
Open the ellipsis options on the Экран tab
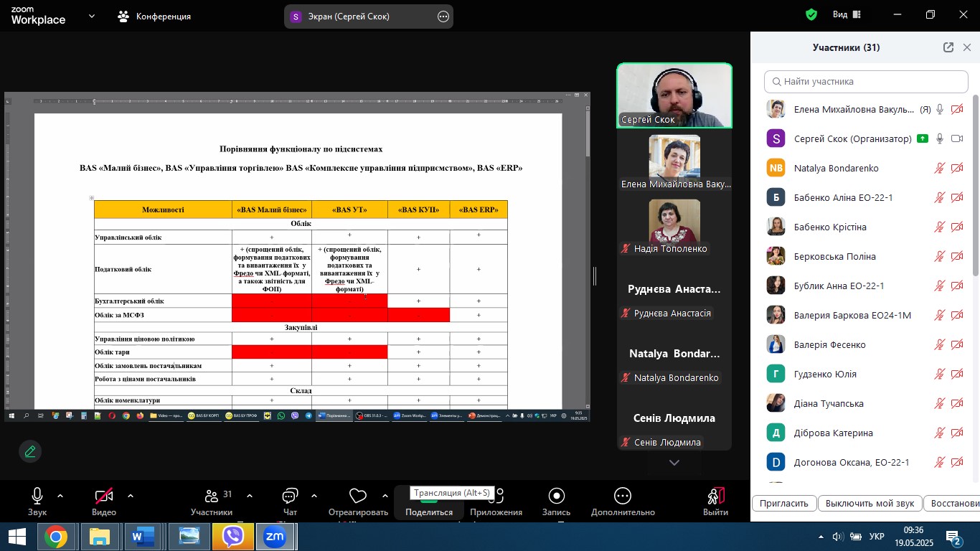[443, 17]
